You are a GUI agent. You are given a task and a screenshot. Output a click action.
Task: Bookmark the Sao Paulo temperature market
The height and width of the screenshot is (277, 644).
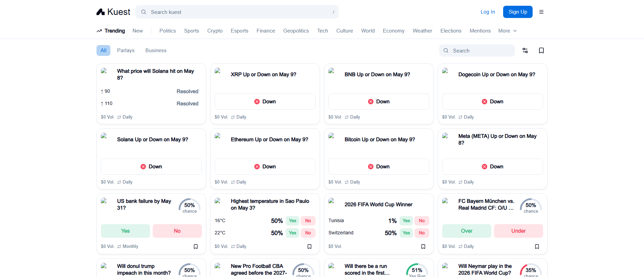[309, 247]
